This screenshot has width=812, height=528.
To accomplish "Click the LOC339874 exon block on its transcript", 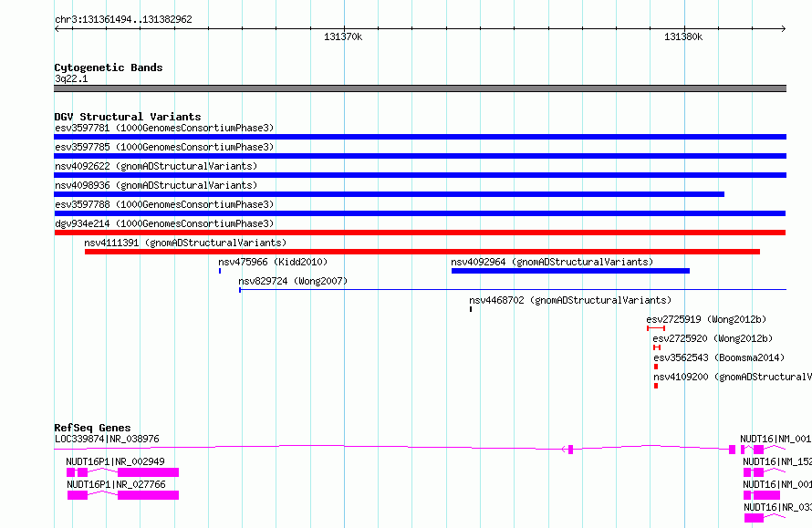I will click(x=570, y=450).
